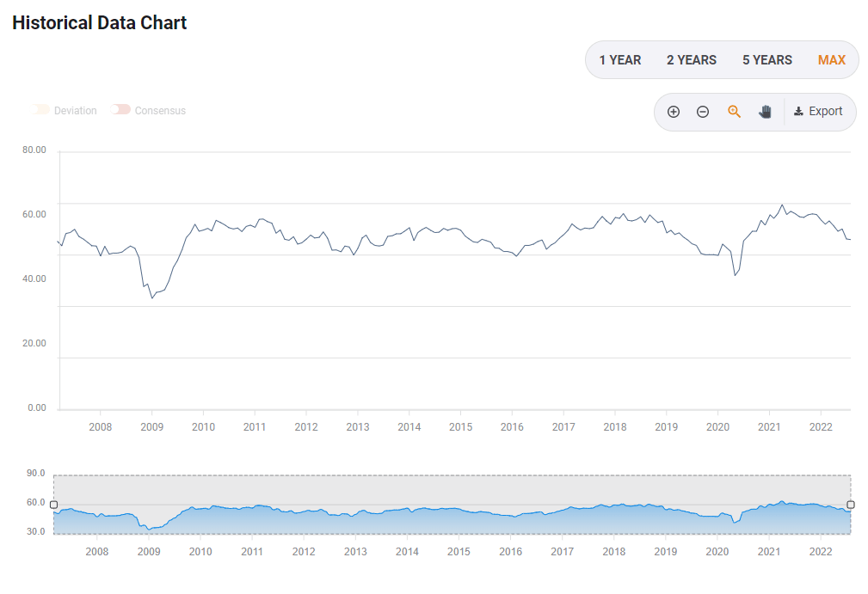Activate the selection zoom magnifier tool
868x594 pixels.
point(734,112)
